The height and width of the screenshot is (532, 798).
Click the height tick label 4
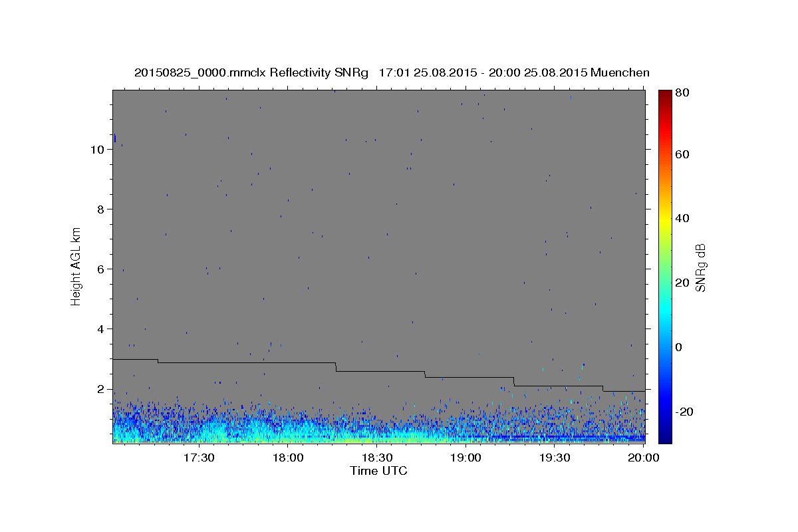point(101,329)
